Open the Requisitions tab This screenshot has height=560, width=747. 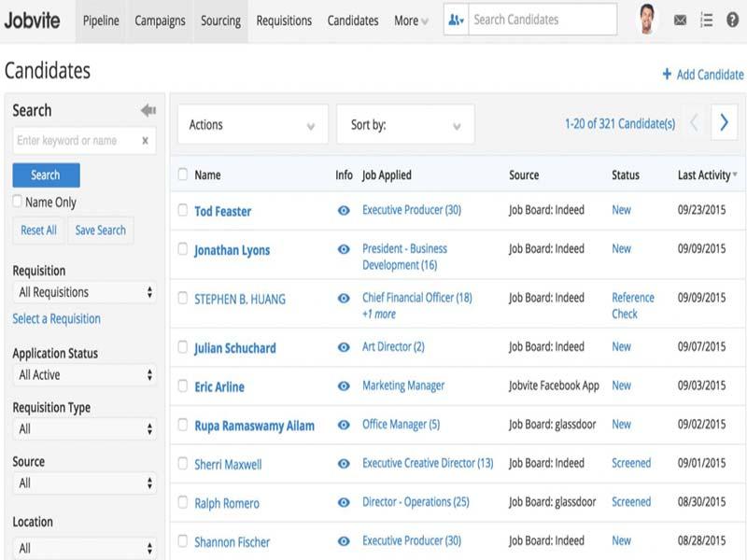point(284,21)
